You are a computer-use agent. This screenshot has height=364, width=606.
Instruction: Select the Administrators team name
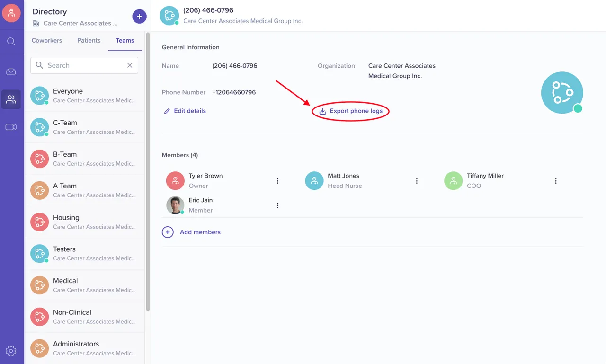pos(76,344)
